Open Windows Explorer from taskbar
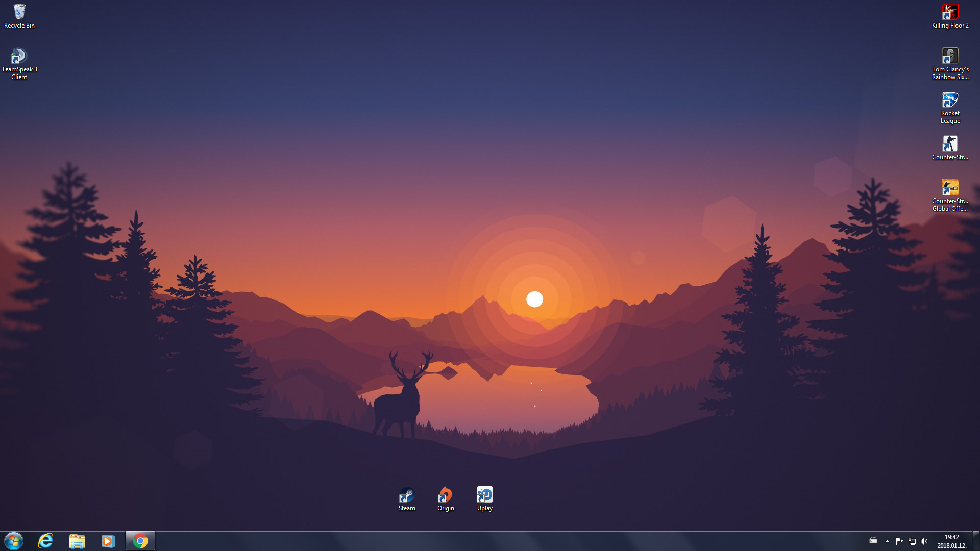The image size is (980, 551). (x=77, y=541)
